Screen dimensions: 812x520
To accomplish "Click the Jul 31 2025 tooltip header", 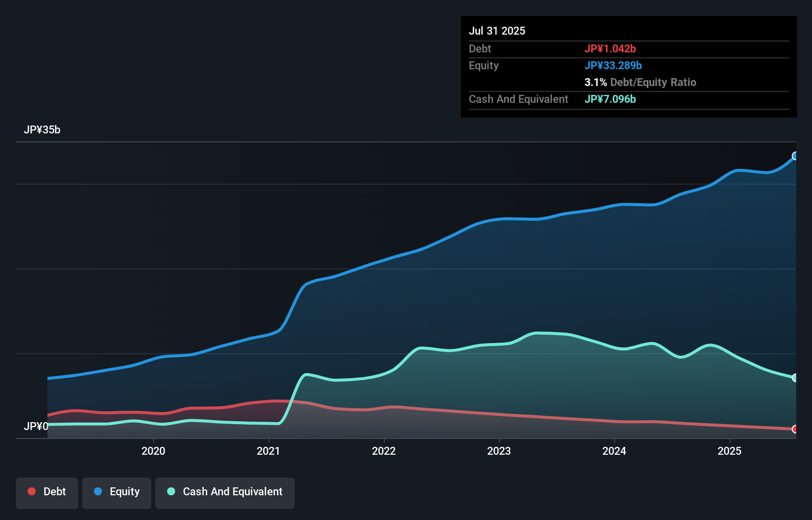I will coord(497,31).
